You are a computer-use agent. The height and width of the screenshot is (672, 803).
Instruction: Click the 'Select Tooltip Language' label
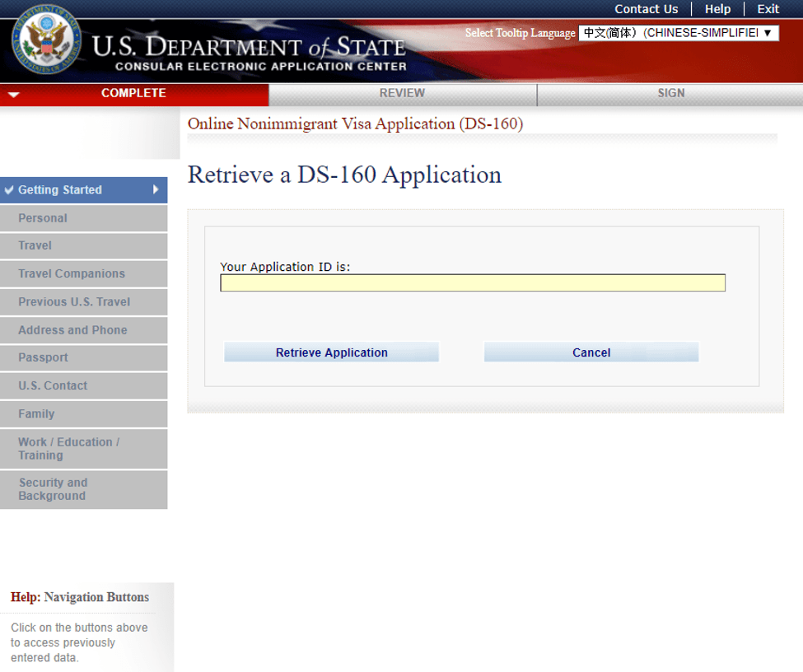point(521,33)
